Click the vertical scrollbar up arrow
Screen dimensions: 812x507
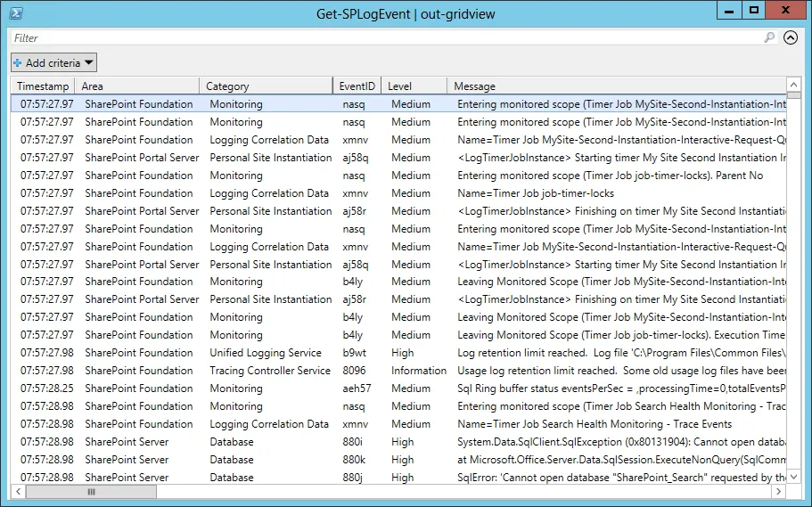[793, 85]
